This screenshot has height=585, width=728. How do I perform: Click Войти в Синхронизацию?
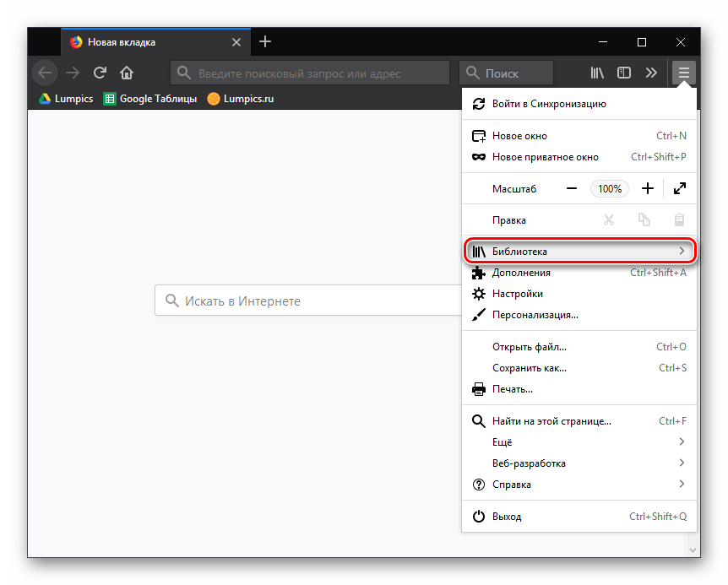click(579, 104)
